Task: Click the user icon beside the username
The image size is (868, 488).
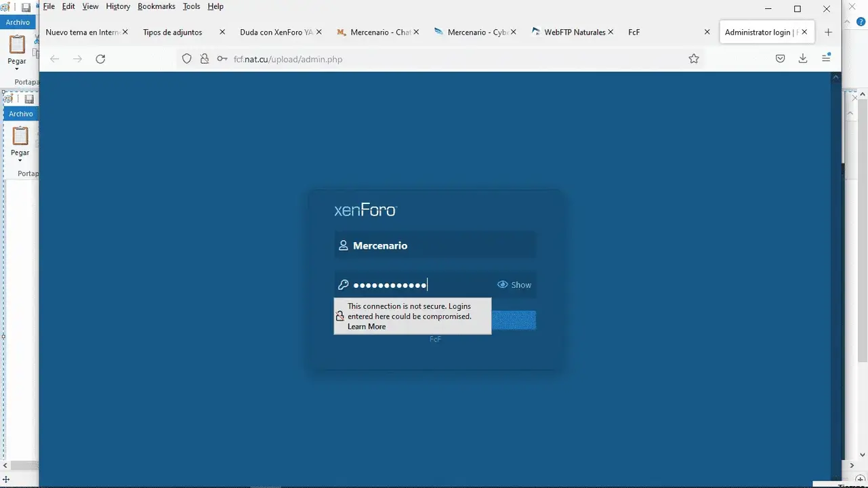Action: tap(344, 245)
